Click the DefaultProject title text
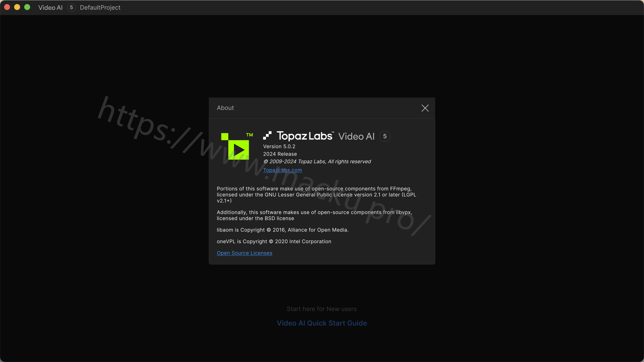This screenshot has height=362, width=644. pos(100,8)
